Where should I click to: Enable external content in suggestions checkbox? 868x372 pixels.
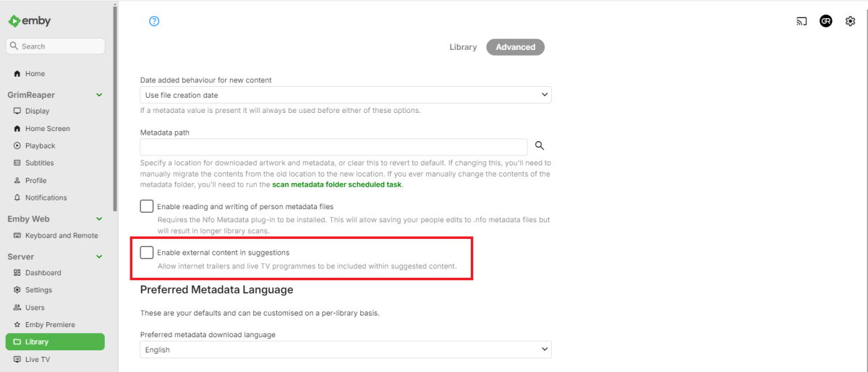[147, 253]
